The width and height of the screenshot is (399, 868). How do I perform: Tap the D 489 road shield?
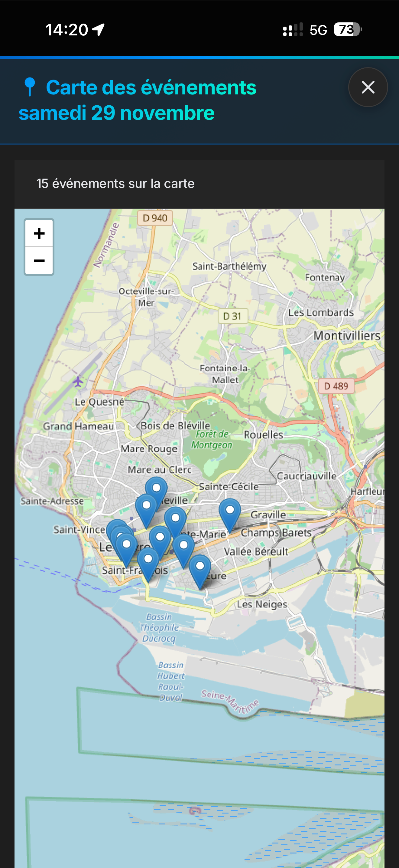336,386
